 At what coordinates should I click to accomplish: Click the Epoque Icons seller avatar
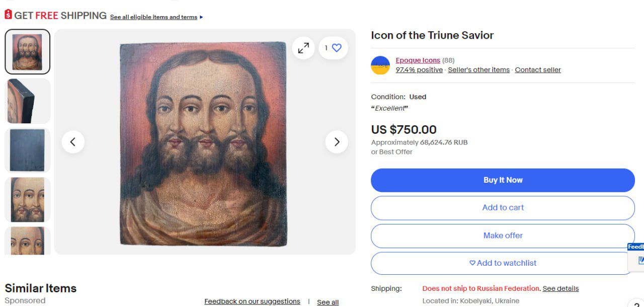(x=380, y=65)
